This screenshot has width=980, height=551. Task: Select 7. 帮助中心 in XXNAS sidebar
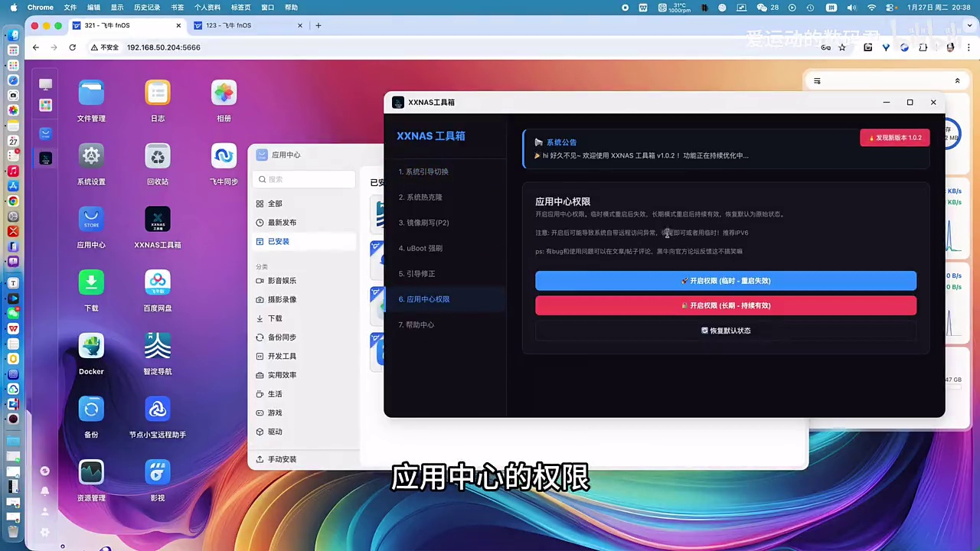[x=445, y=324]
